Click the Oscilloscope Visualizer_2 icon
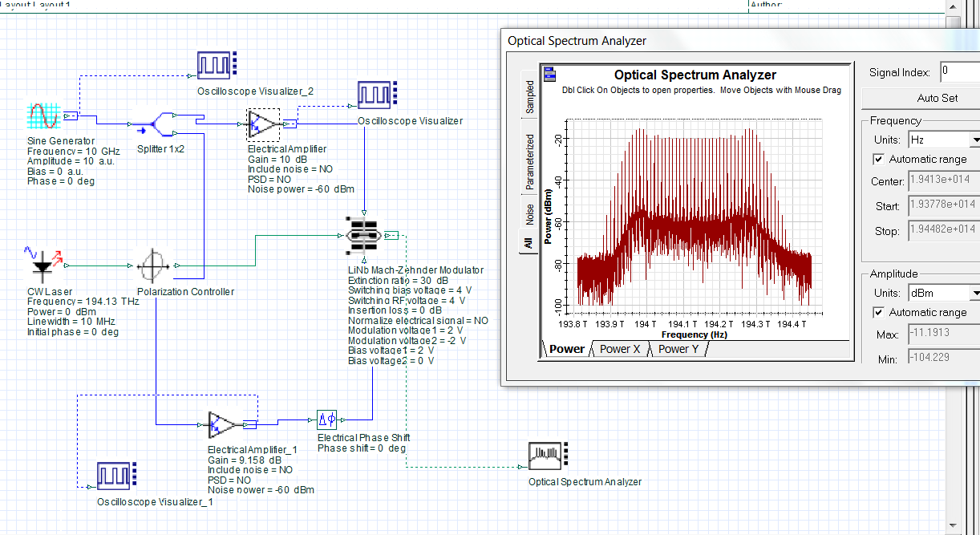The height and width of the screenshot is (535, 980). (x=218, y=65)
